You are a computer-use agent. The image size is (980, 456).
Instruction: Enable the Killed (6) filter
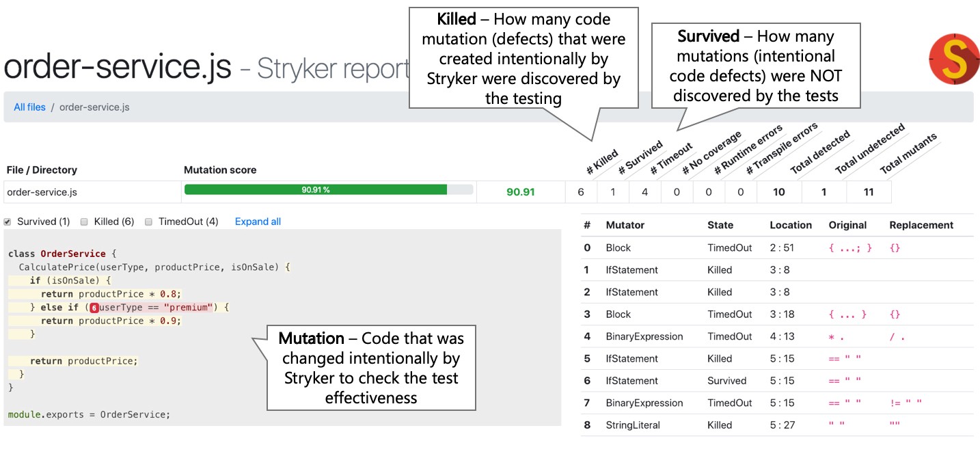click(84, 221)
